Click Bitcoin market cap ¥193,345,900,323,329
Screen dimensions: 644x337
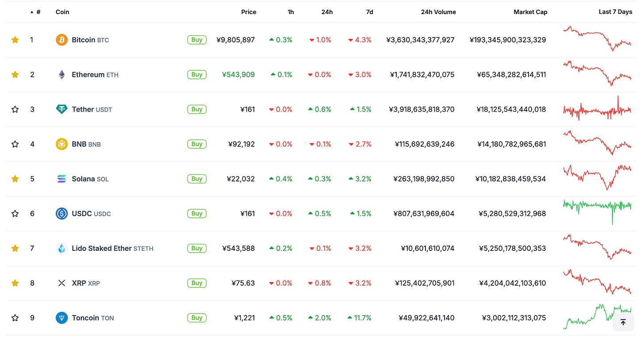click(508, 40)
